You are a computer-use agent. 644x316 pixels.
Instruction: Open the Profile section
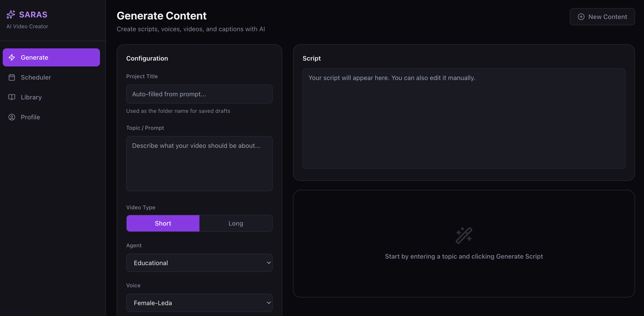pyautogui.click(x=30, y=117)
